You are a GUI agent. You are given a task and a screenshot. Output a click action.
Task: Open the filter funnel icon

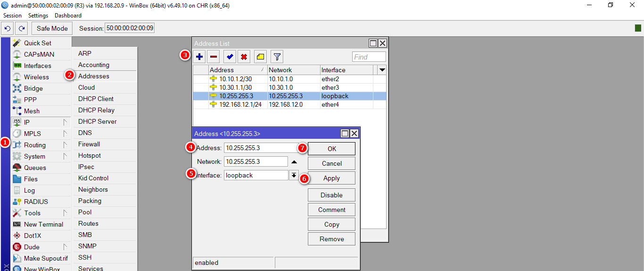coord(277,57)
